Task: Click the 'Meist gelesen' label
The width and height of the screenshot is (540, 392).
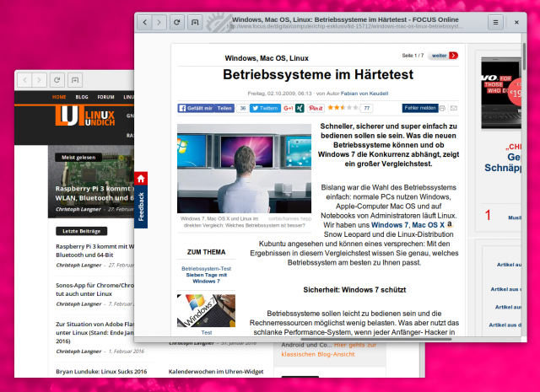Action: pos(78,158)
